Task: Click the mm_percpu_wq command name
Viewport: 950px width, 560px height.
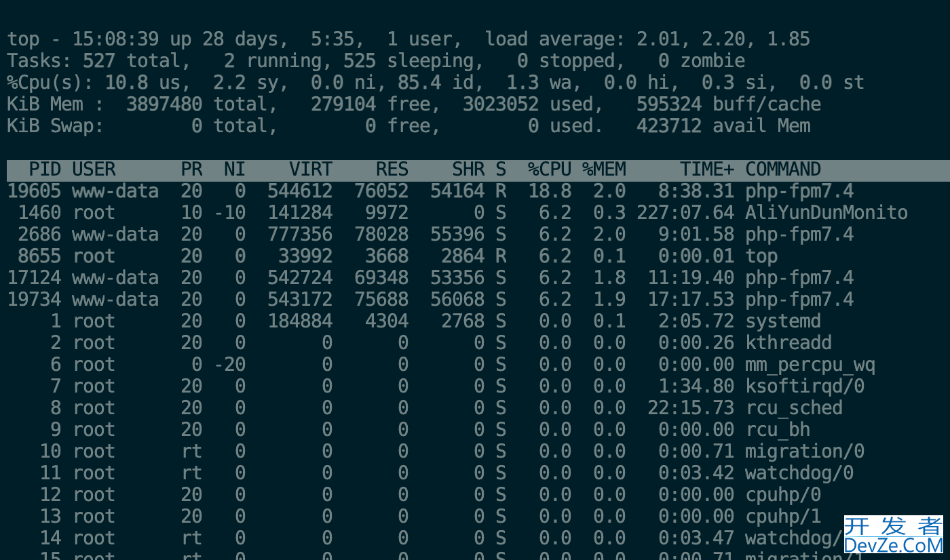Action: point(810,365)
